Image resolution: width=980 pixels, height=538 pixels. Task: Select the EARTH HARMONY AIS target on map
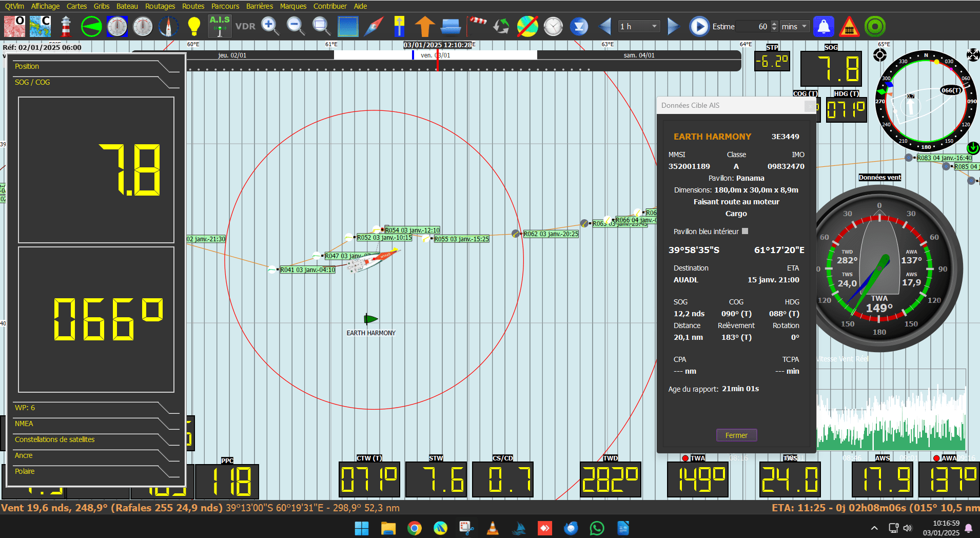pos(370,319)
